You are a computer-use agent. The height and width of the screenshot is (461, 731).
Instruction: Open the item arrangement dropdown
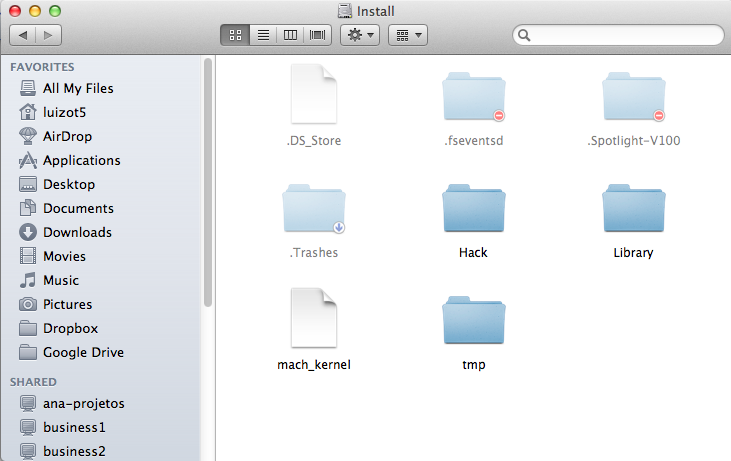408,35
